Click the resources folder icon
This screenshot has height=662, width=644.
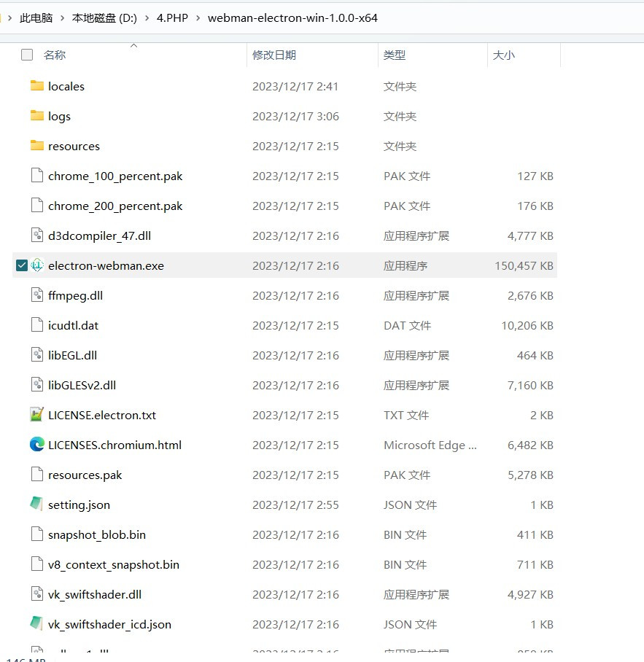click(37, 146)
